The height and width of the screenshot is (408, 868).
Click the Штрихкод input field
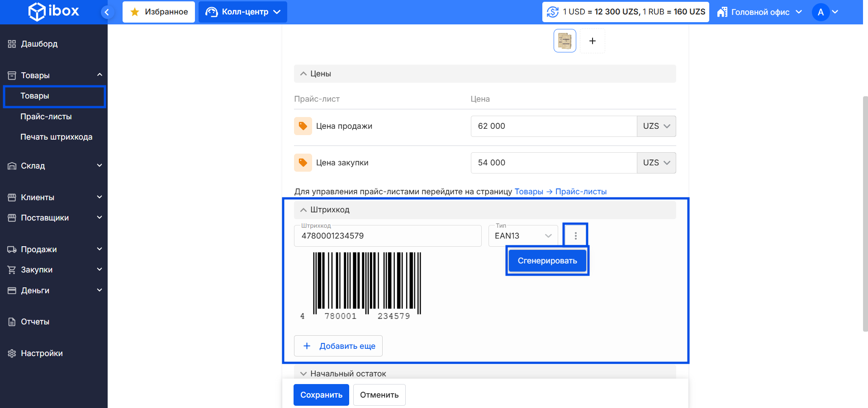(x=387, y=236)
